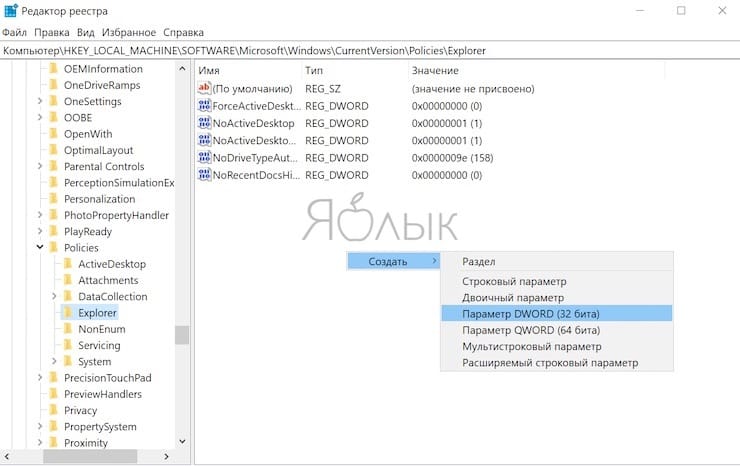Click the PreviewHandlers folder icon
The height and width of the screenshot is (466, 740).
tap(54, 394)
